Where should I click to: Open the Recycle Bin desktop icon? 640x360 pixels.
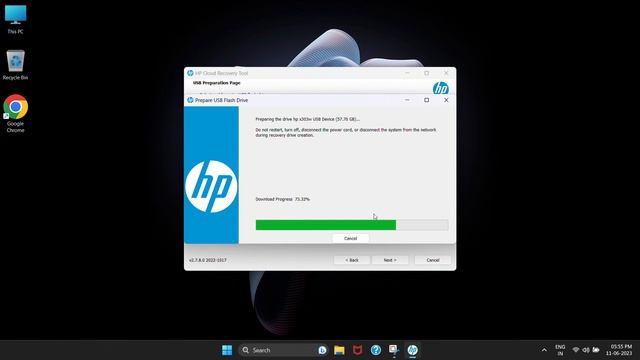[x=16, y=65]
